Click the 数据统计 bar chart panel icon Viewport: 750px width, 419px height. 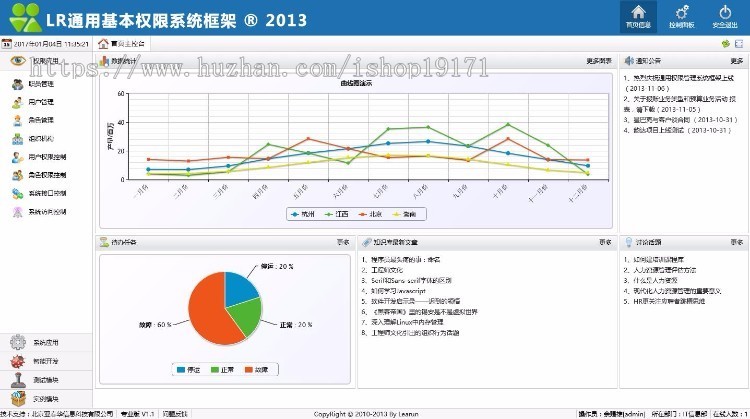104,61
